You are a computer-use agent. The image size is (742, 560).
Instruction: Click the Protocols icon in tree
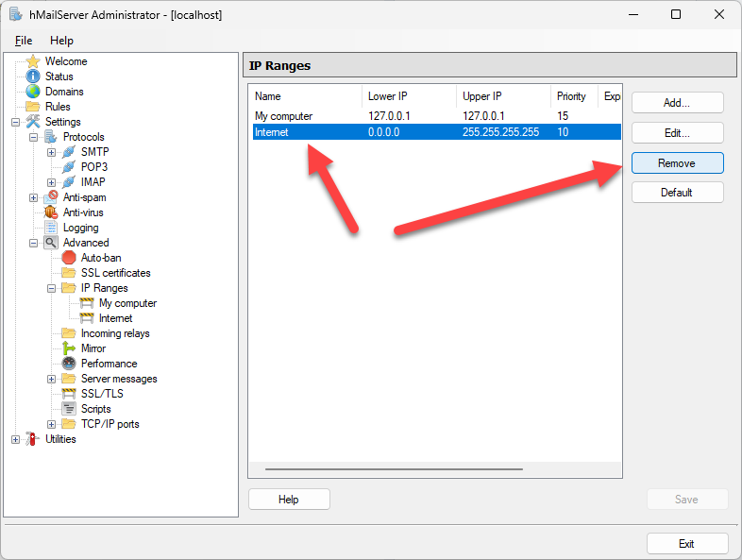tap(51, 137)
